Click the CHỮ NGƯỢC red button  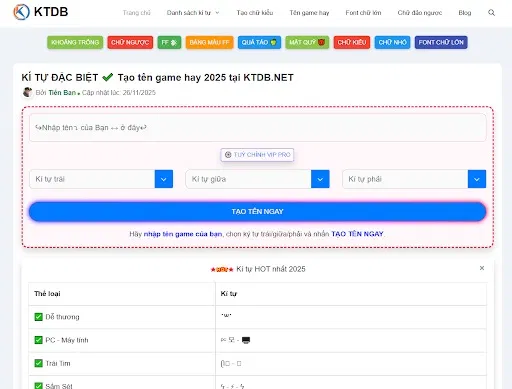click(x=130, y=42)
